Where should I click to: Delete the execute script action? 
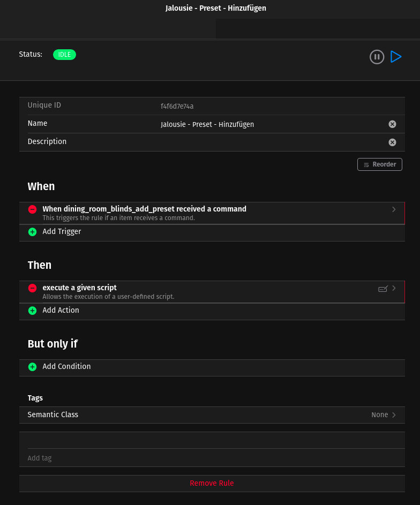point(32,288)
